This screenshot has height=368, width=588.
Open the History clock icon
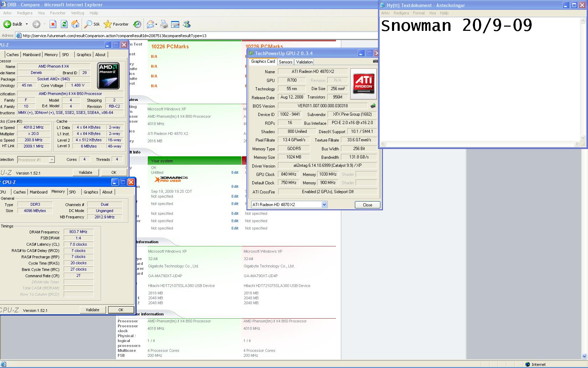(x=137, y=24)
